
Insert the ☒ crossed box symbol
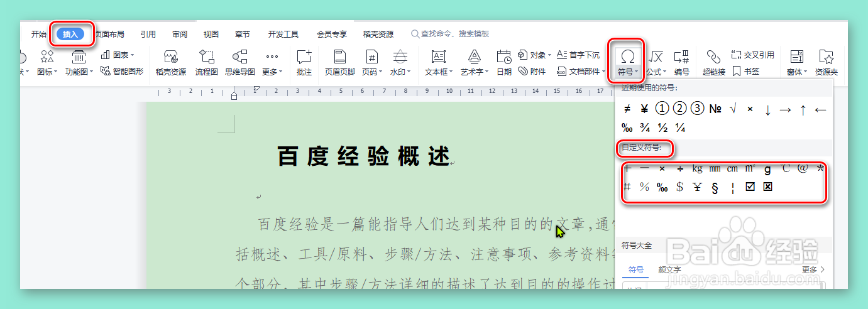pos(767,187)
